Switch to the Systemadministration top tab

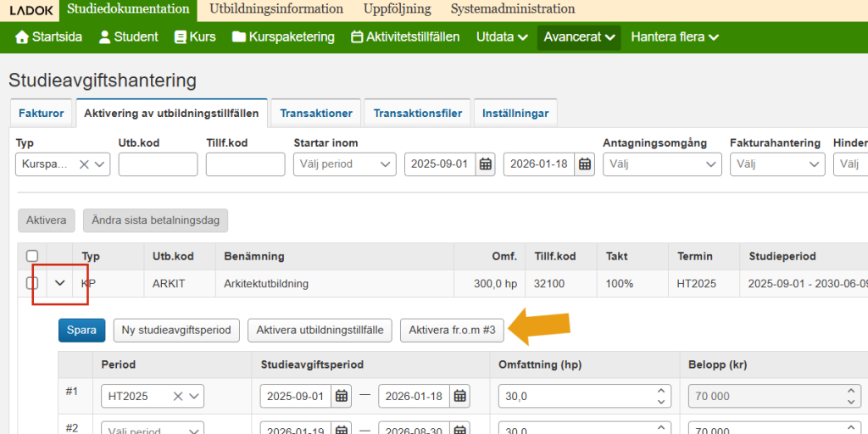[513, 9]
